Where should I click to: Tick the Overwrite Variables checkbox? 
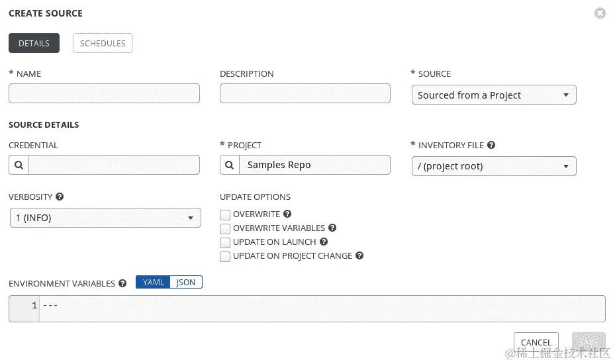pyautogui.click(x=225, y=229)
